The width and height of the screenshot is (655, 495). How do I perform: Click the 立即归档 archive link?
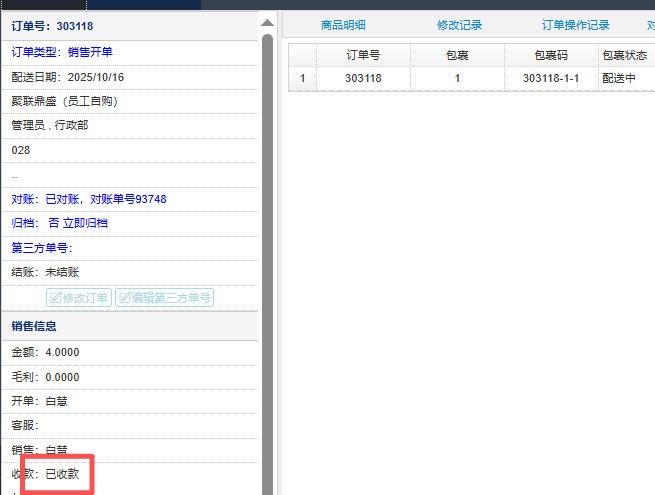pyautogui.click(x=85, y=223)
